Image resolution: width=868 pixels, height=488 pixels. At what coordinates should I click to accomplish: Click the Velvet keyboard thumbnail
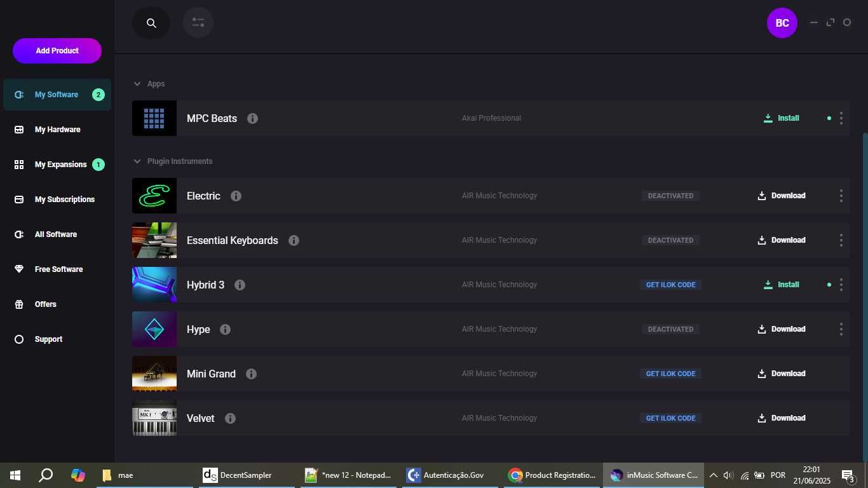[x=154, y=418]
